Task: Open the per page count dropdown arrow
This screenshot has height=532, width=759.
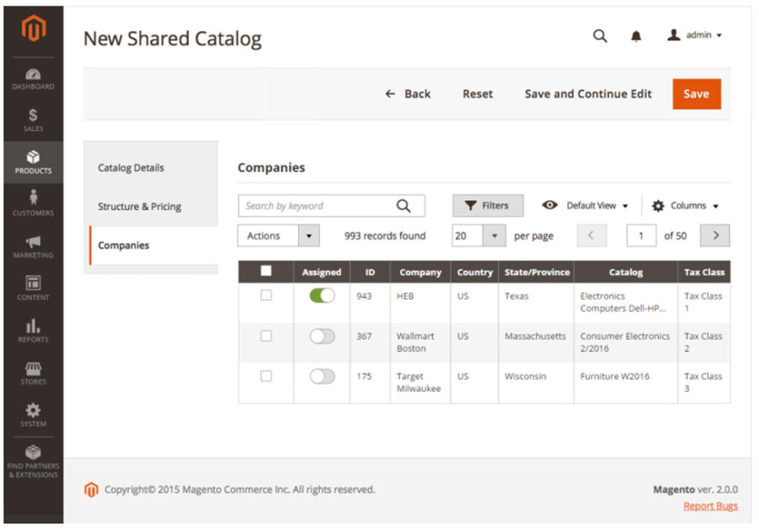Action: pyautogui.click(x=494, y=236)
